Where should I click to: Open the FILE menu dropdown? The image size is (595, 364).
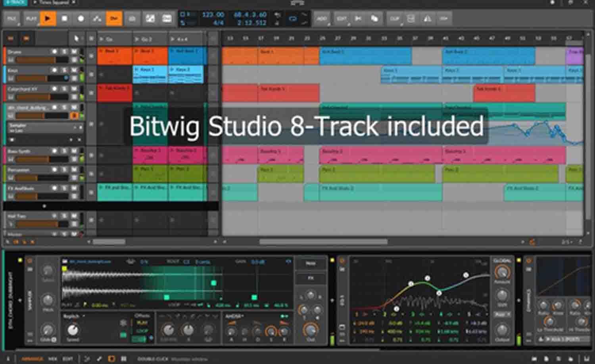(12, 19)
